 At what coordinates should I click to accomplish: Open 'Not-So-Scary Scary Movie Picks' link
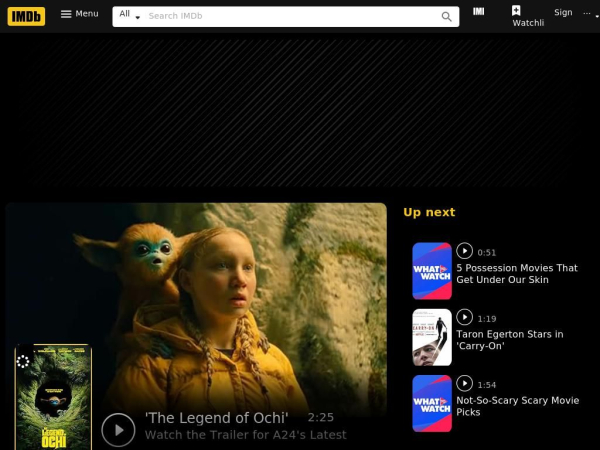(x=517, y=406)
